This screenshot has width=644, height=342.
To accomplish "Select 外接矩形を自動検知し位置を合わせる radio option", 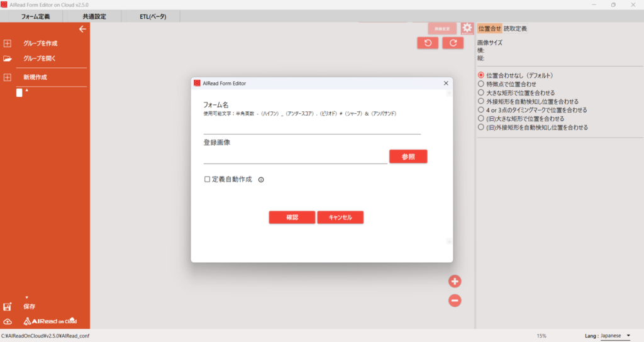I will 481,101.
